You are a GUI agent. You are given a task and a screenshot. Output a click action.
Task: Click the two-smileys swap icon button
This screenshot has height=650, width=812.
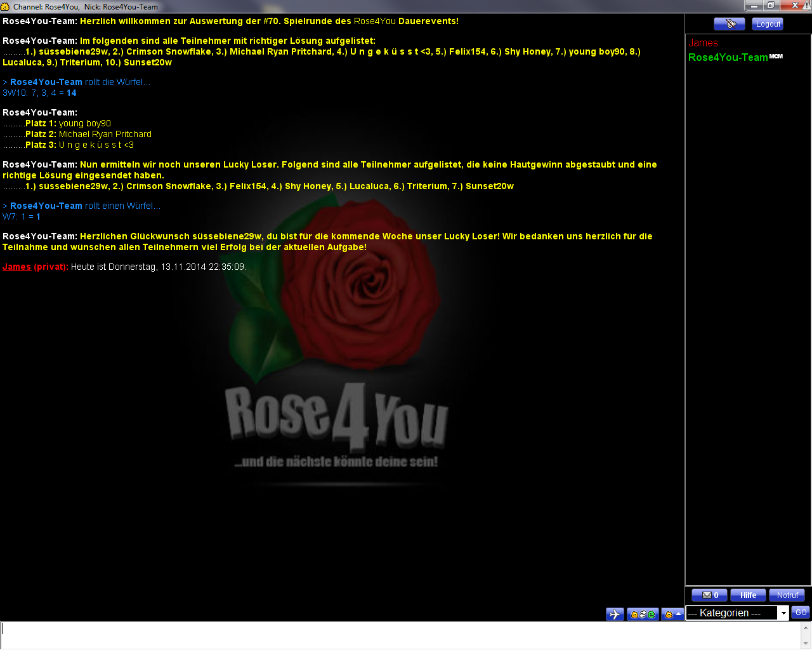[x=642, y=614]
